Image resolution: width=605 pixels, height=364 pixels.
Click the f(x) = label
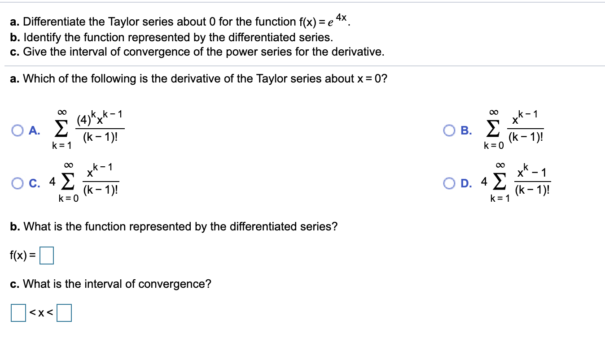(x=22, y=254)
